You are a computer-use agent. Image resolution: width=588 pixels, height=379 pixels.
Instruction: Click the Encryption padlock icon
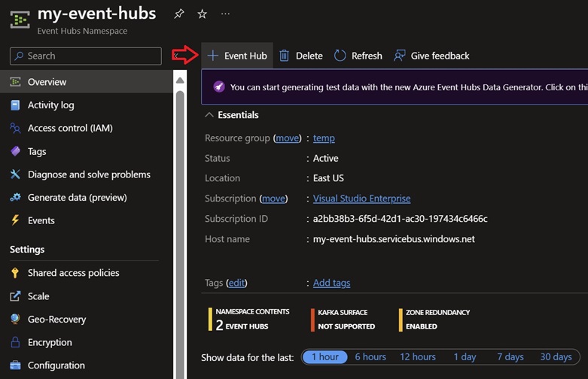[15, 342]
